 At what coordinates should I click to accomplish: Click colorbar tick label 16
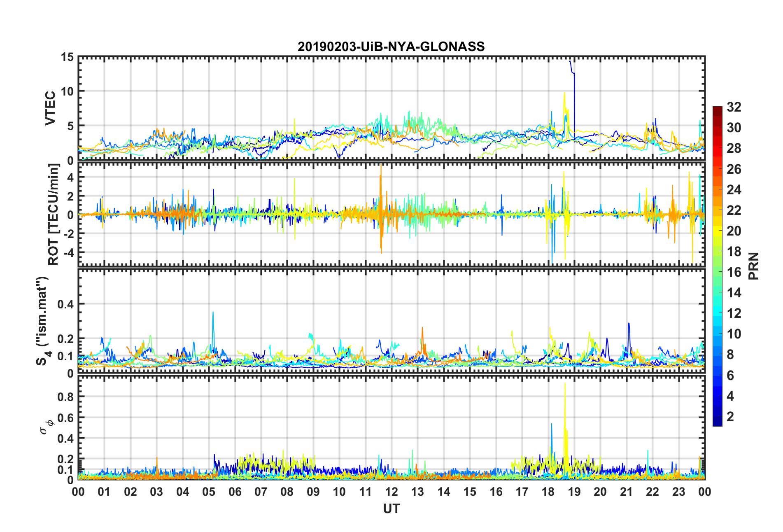(x=734, y=272)
